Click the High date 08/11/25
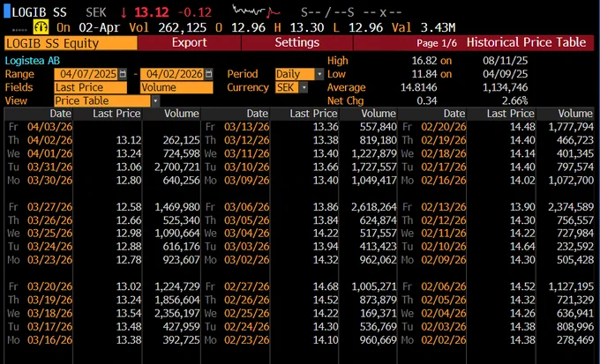600x364 pixels. (x=506, y=61)
